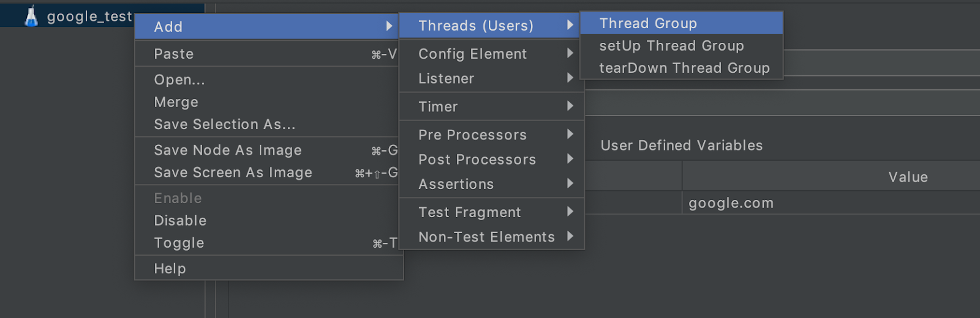The image size is (980, 318).
Task: Click the google_test flask icon
Action: tap(31, 16)
